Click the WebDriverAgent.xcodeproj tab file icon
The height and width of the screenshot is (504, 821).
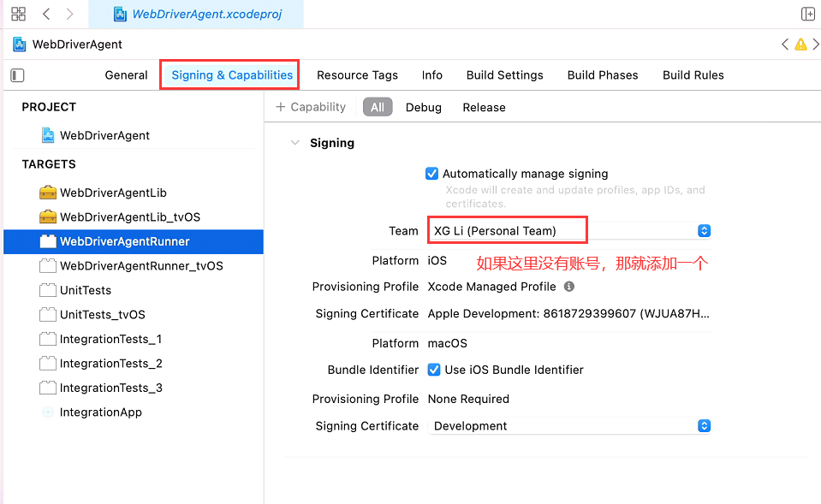(120, 15)
